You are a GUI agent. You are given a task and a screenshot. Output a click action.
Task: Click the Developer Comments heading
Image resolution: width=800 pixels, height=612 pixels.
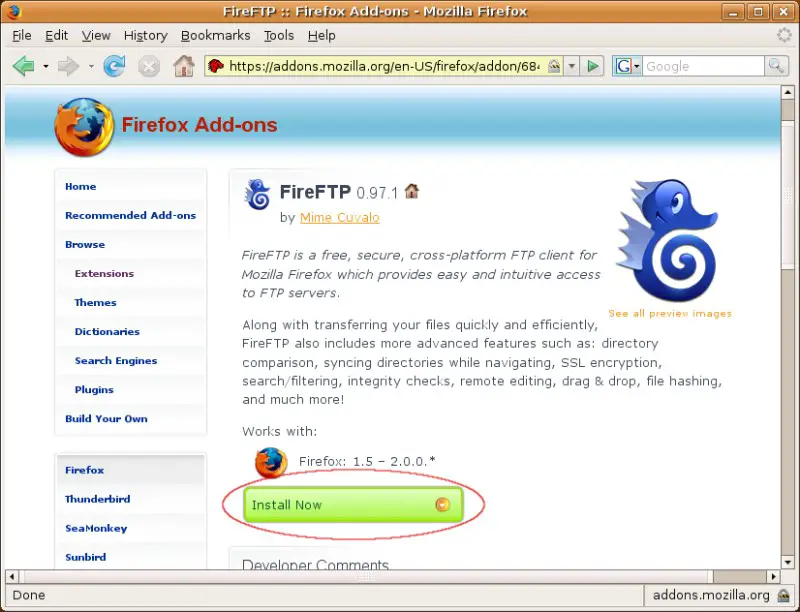coord(315,564)
